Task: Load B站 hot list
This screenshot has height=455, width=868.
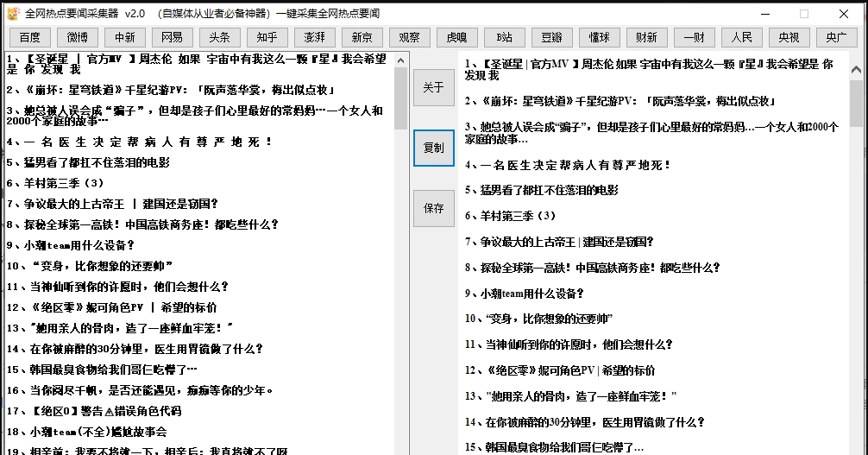Action: (x=504, y=38)
